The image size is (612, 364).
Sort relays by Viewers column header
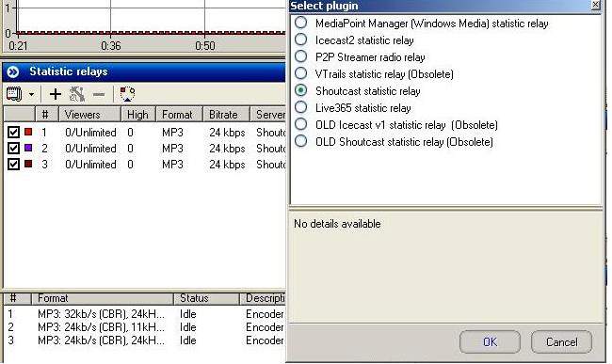click(x=89, y=115)
